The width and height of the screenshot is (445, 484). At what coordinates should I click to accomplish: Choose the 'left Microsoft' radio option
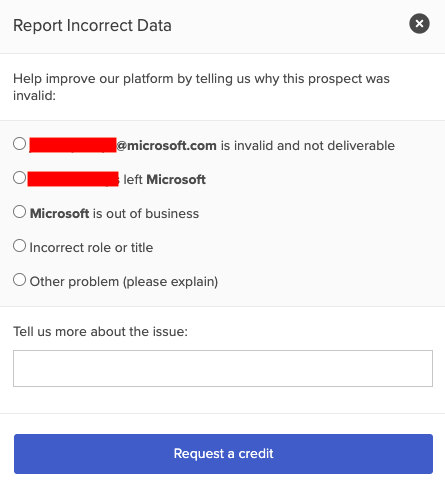(20, 178)
